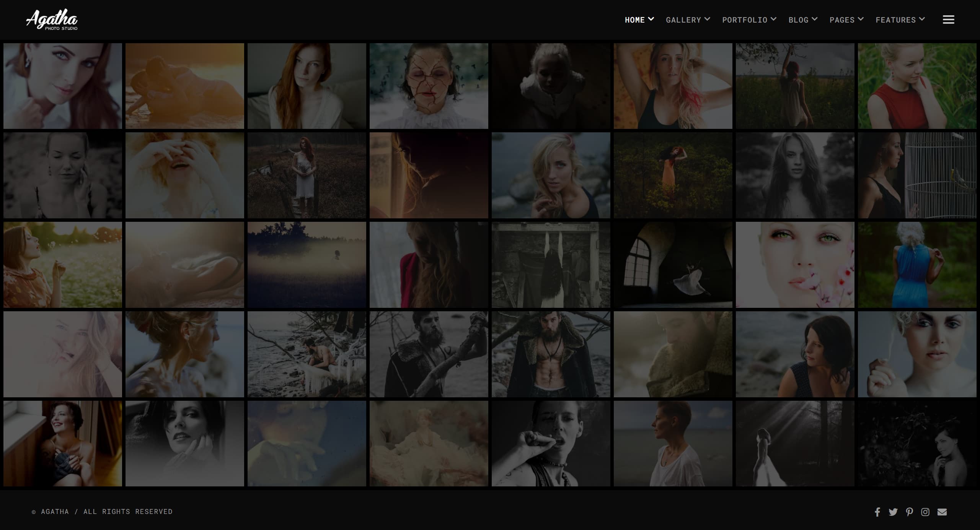Open the laughing woman sitting by window
Viewport: 980px width, 530px height.
63,444
